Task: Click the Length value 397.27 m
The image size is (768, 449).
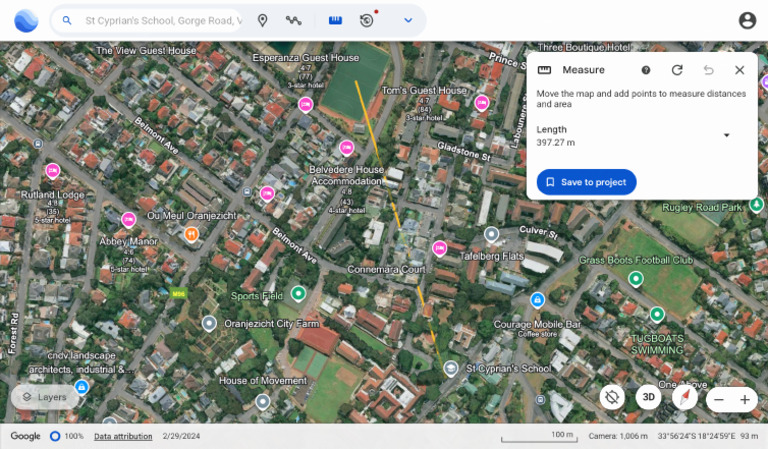Action: pos(555,142)
